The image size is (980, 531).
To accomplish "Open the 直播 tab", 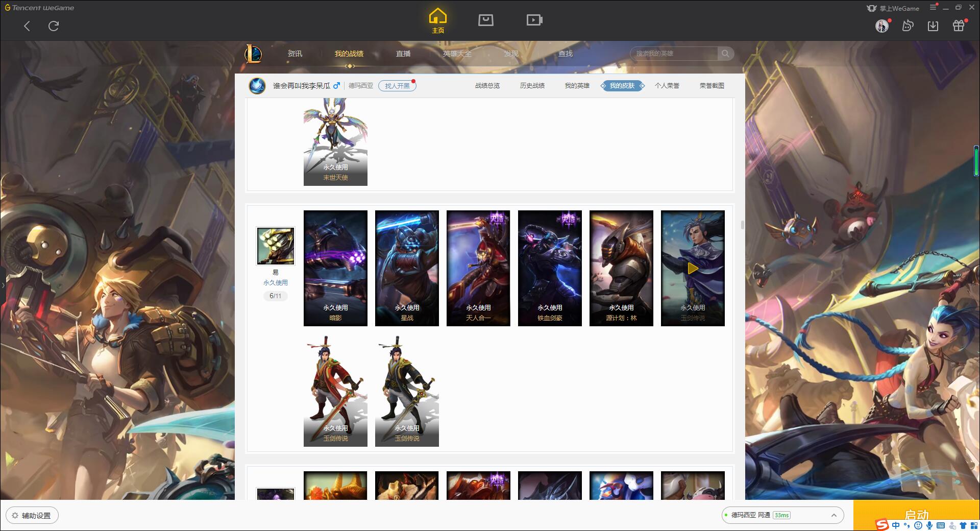I will coord(403,54).
